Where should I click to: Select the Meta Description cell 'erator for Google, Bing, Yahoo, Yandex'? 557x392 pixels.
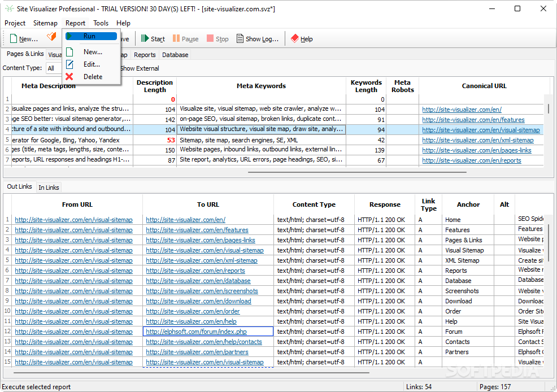coord(72,140)
